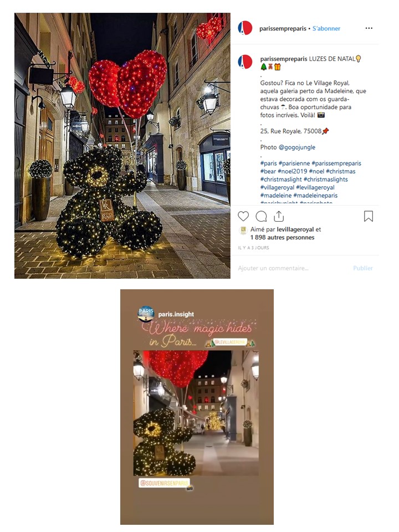399x532 pixels.
Task: Tap the @SOUVENIRSENPARIS story sticker
Action: (164, 483)
